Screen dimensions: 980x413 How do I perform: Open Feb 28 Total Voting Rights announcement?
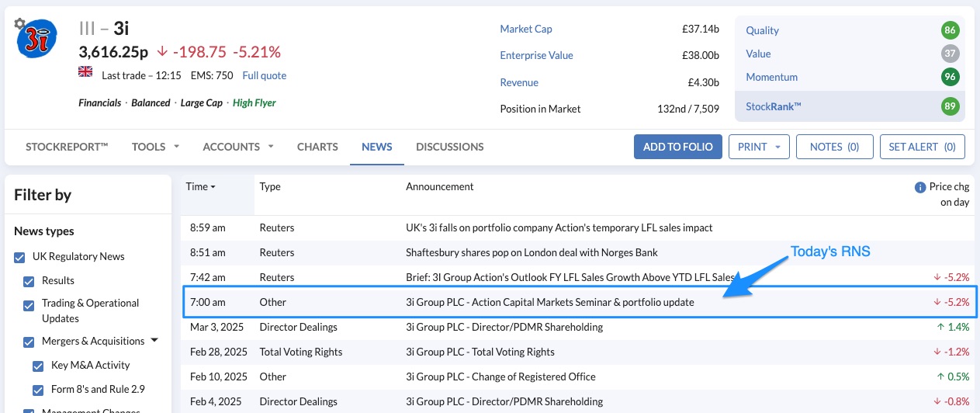pyautogui.click(x=480, y=352)
